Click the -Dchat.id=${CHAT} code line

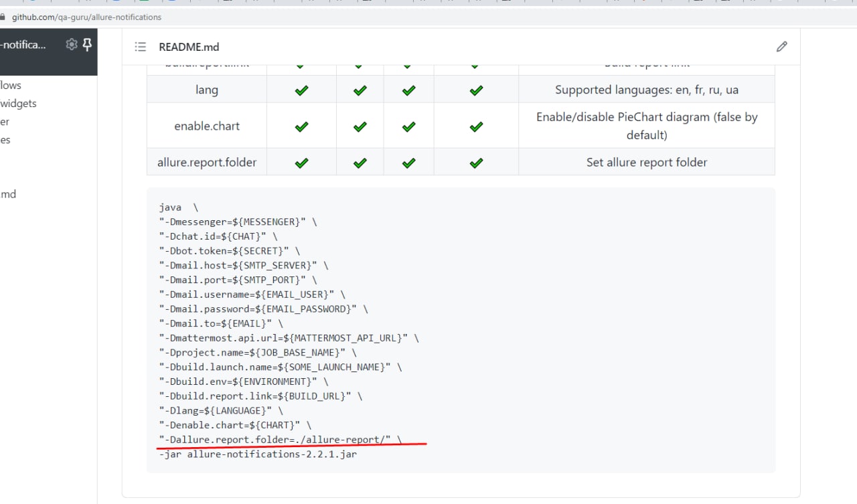218,236
